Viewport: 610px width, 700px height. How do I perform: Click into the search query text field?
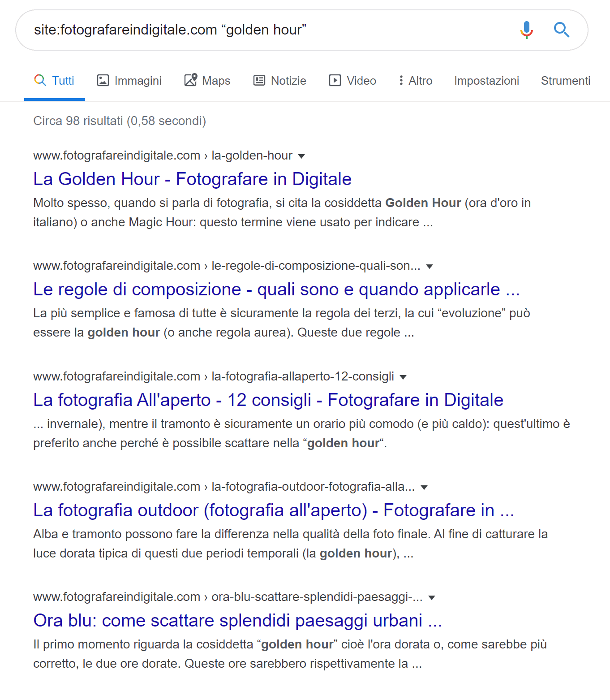pyautogui.click(x=269, y=30)
